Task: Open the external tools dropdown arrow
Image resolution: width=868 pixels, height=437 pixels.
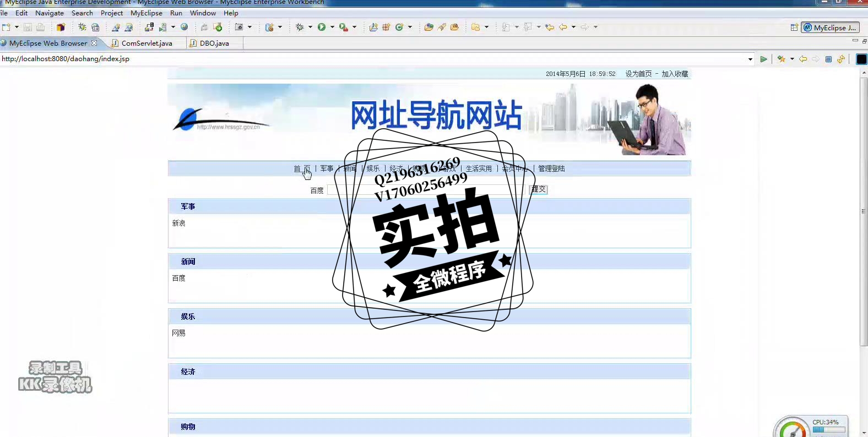Action: click(x=354, y=27)
